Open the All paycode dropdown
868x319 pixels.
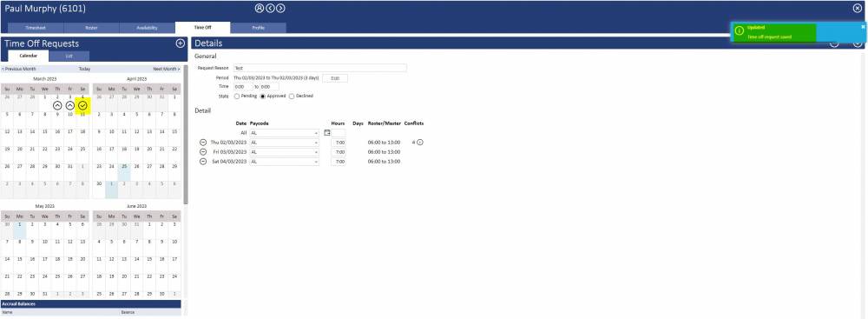coord(285,133)
